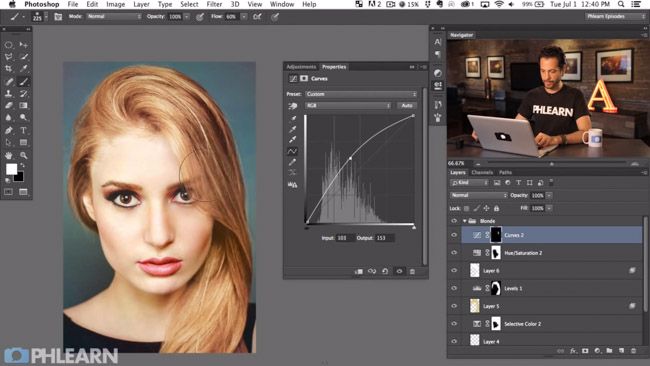Switch to the Channels tab

[482, 172]
